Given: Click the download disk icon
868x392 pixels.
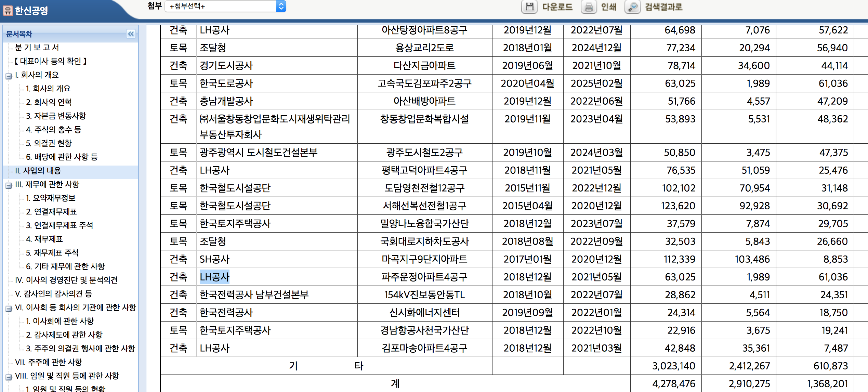Looking at the screenshot, I should click(x=529, y=7).
